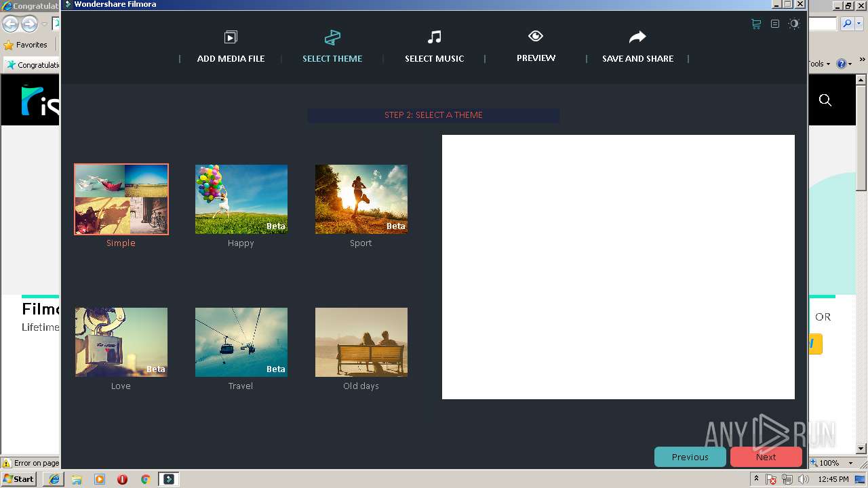Click the Preview eye icon
The width and height of the screenshot is (868, 488).
click(536, 36)
